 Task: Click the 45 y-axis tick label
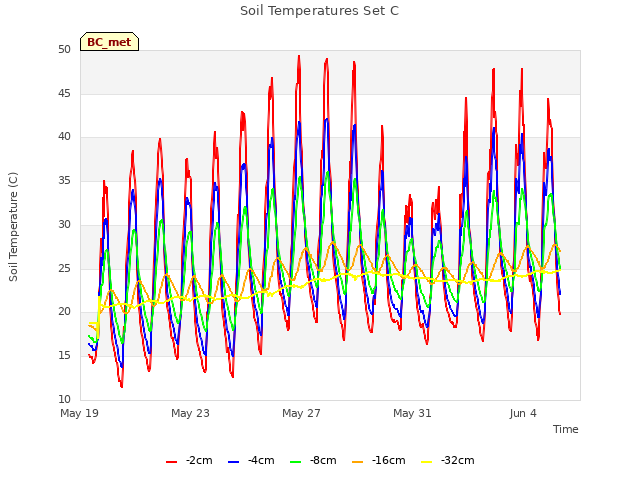coord(64,93)
